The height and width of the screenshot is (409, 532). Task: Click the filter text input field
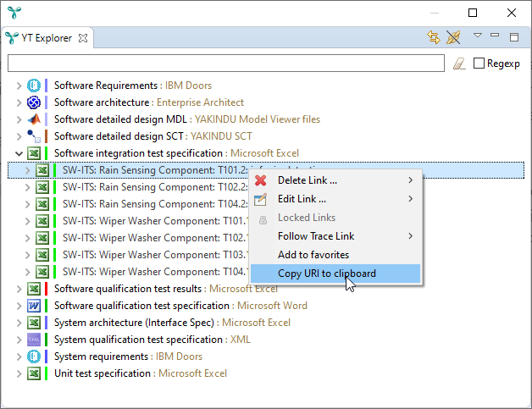[226, 63]
